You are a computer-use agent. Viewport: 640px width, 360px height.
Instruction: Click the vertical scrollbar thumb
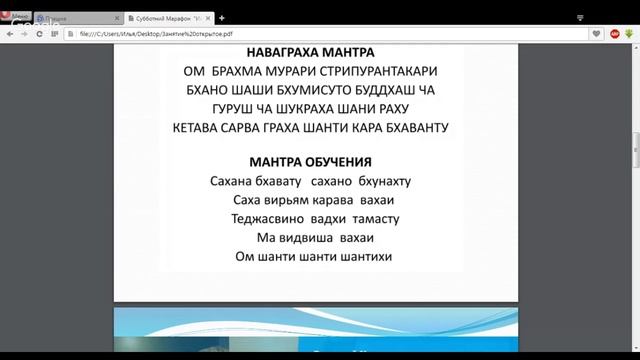pyautogui.click(x=636, y=150)
